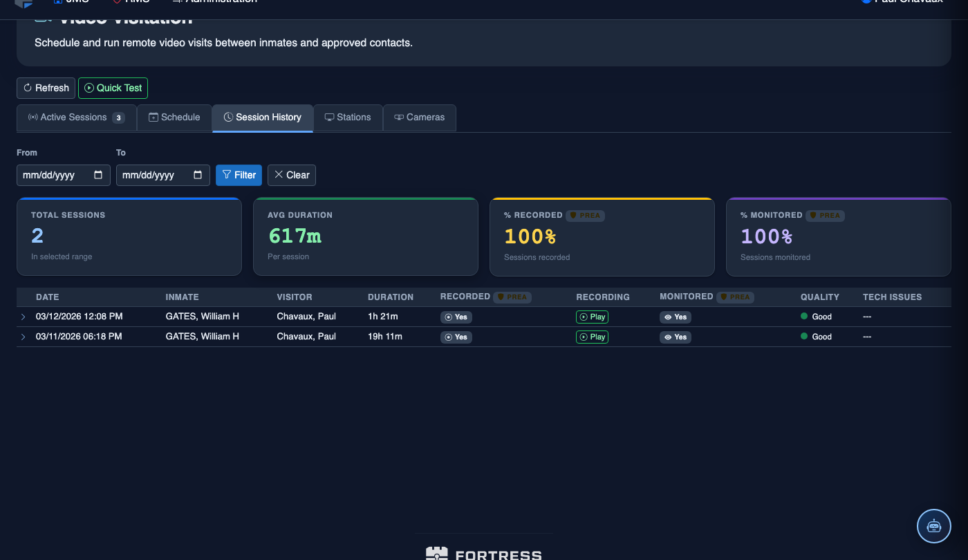
Task: Open the Active Sessions tab
Action: (76, 118)
